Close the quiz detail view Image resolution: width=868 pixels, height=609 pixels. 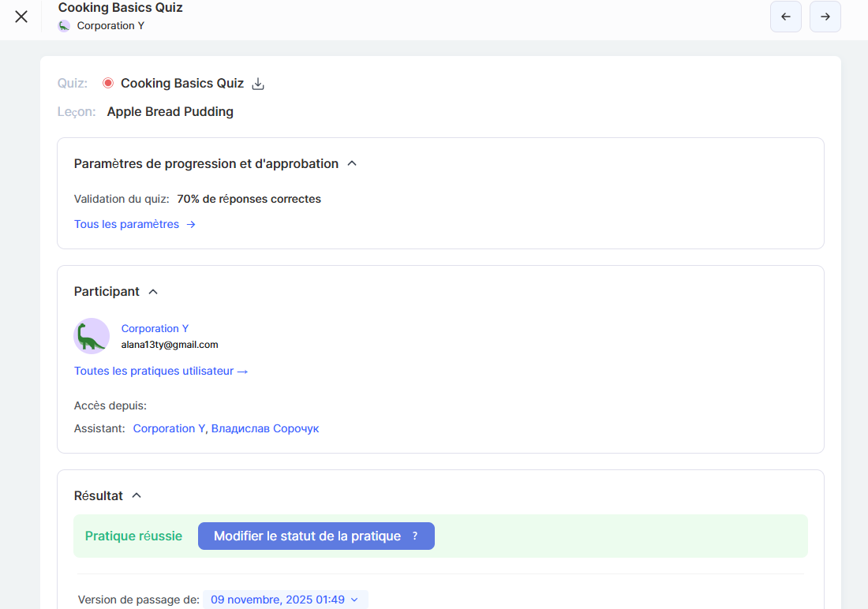(21, 17)
